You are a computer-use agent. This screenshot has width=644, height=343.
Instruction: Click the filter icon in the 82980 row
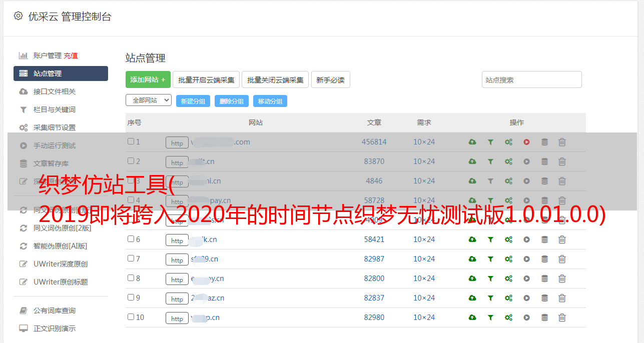[490, 317]
